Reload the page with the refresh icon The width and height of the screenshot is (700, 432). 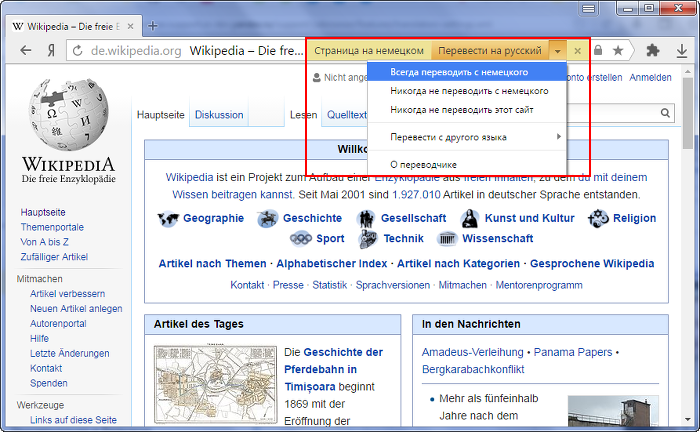tap(78, 50)
